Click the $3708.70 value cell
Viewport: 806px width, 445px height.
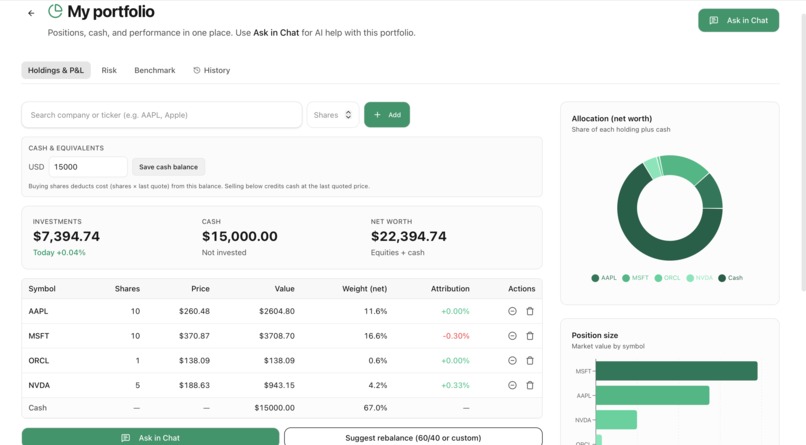tap(277, 336)
